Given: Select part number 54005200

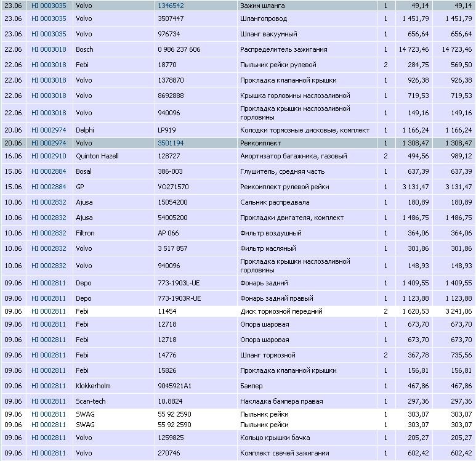Looking at the screenshot, I should [x=172, y=218].
